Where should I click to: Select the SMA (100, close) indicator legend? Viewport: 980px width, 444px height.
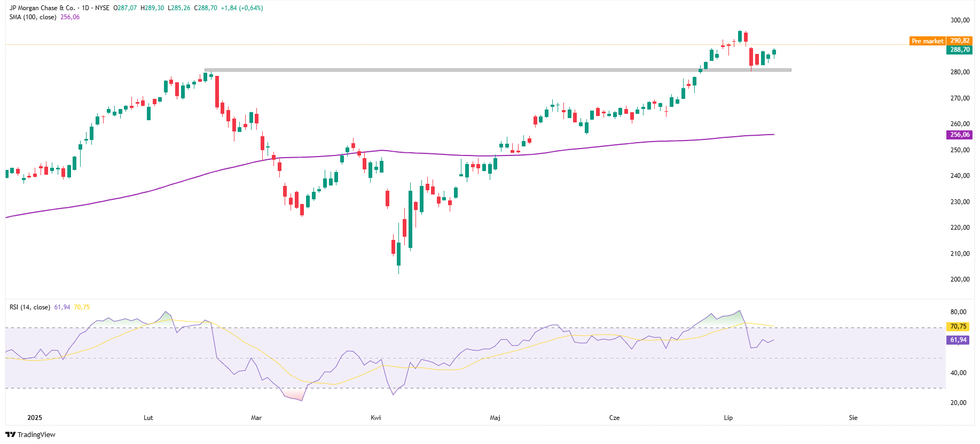(33, 17)
